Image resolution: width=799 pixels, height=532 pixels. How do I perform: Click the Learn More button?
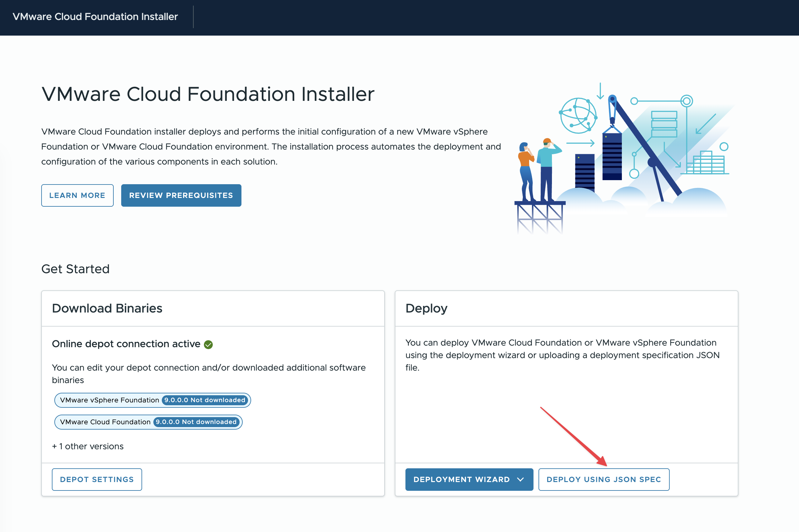point(77,195)
